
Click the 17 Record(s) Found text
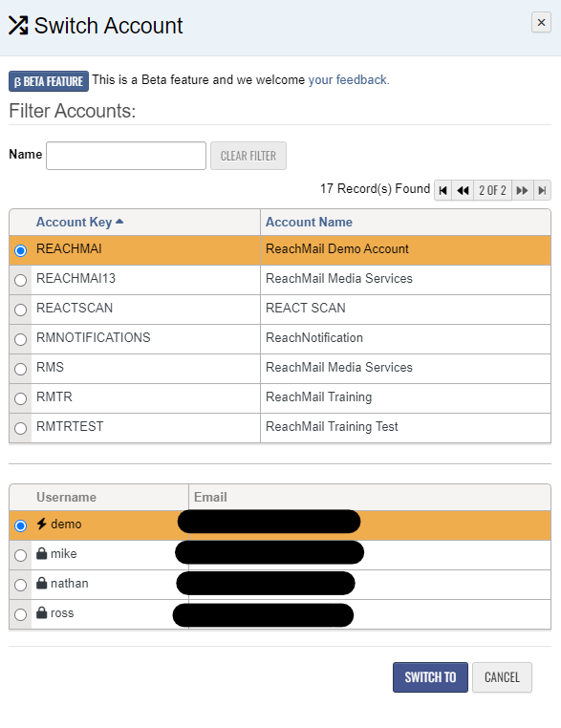point(375,188)
